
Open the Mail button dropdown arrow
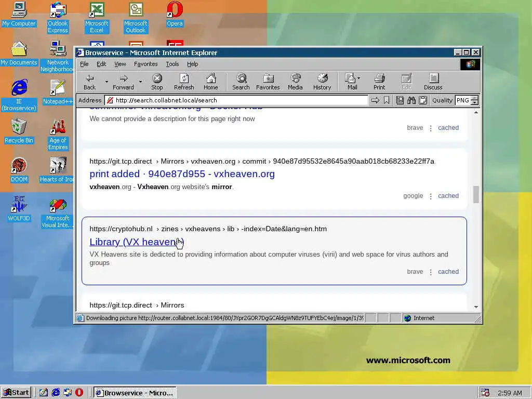tap(359, 78)
